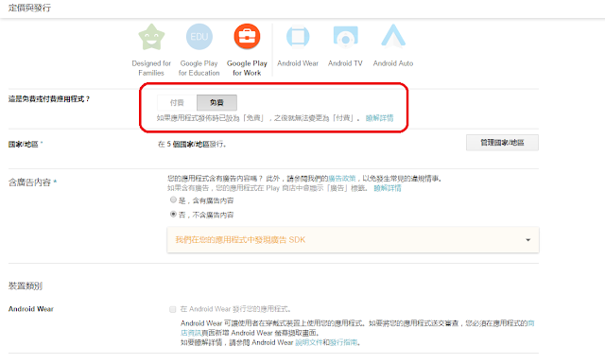Select the 免費 (free) pricing option

(x=216, y=103)
